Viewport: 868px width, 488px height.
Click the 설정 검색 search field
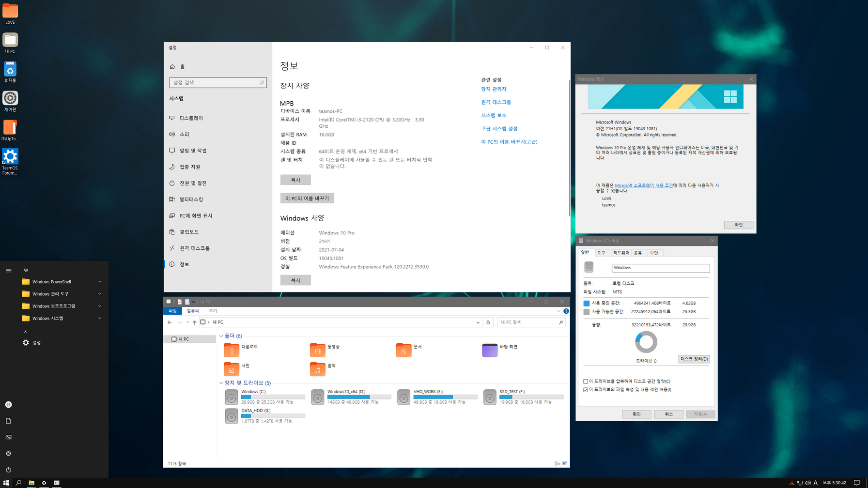pos(218,83)
